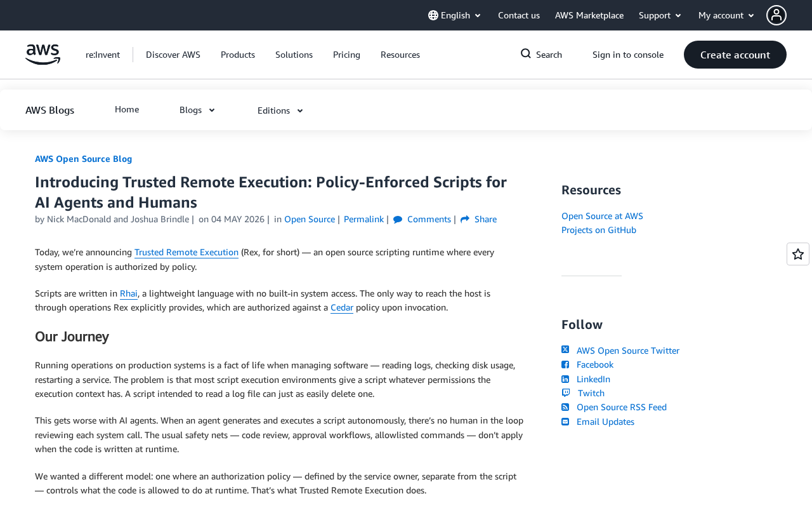Click the star favorites icon

[x=798, y=254]
